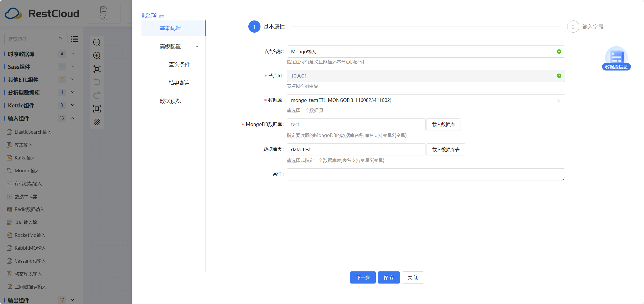Expand the 输出组件 category
The image size is (644, 304).
coord(73,300)
